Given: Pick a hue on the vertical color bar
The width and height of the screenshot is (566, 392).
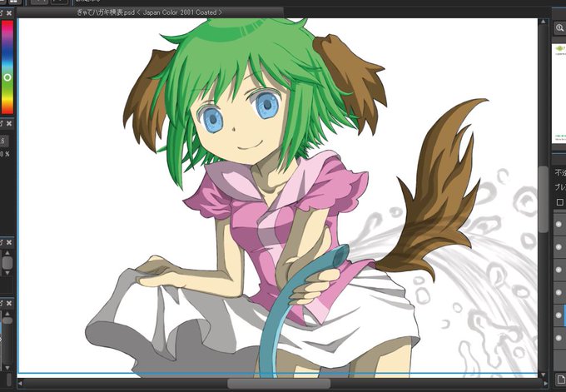Looking at the screenshot, I should [7, 67].
